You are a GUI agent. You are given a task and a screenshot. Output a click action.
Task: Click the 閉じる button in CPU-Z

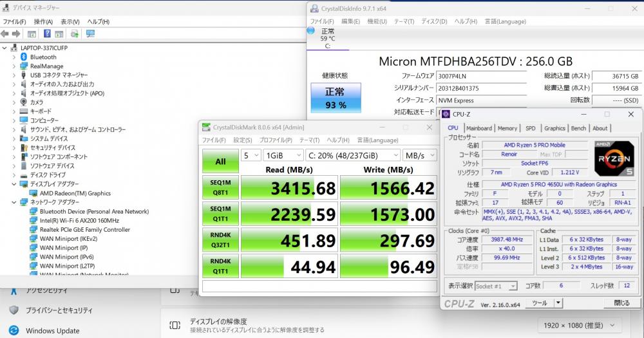click(x=621, y=303)
